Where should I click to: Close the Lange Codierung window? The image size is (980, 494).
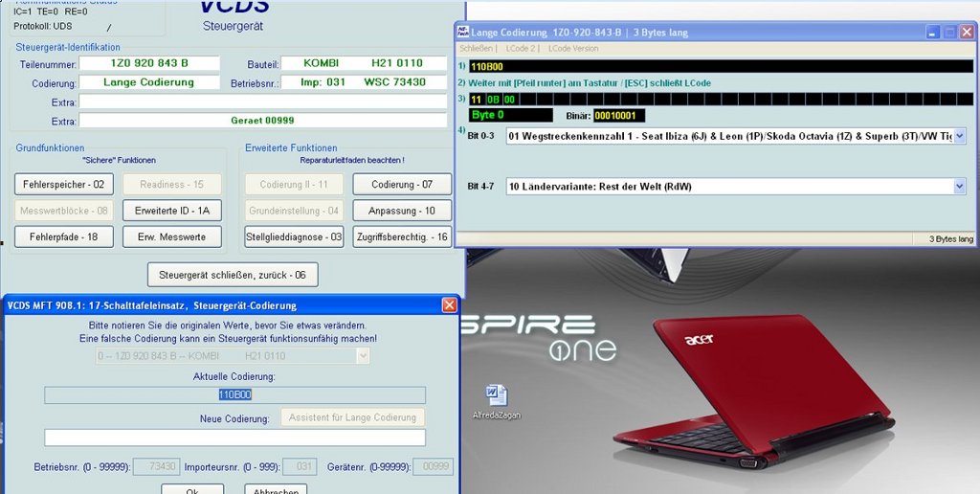click(967, 32)
